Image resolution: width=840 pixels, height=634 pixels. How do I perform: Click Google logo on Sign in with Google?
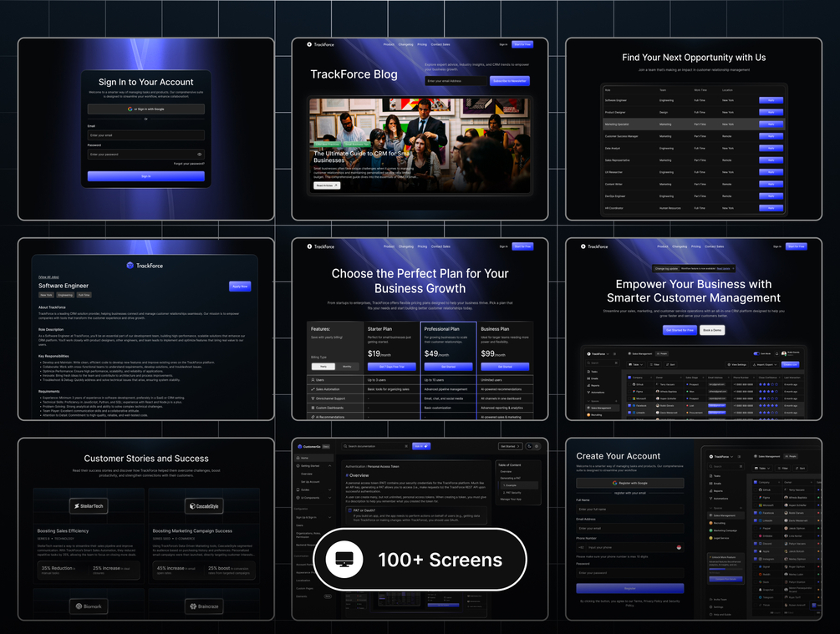click(130, 109)
